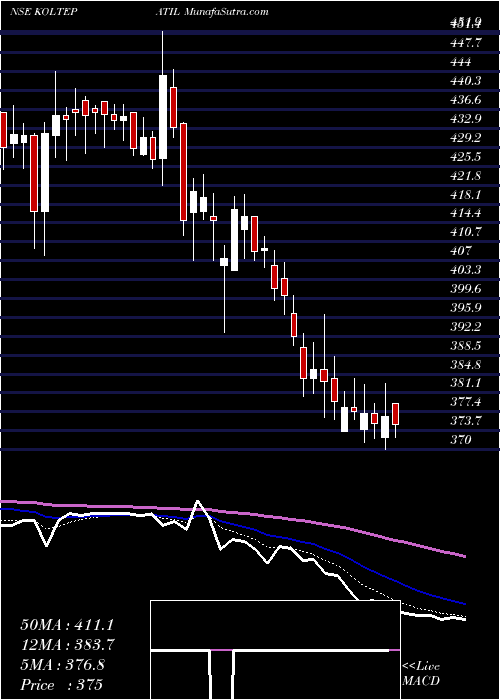Screen dimensions: 500x700
Task: Click the 392.2 price axis label
Action: tap(466, 326)
